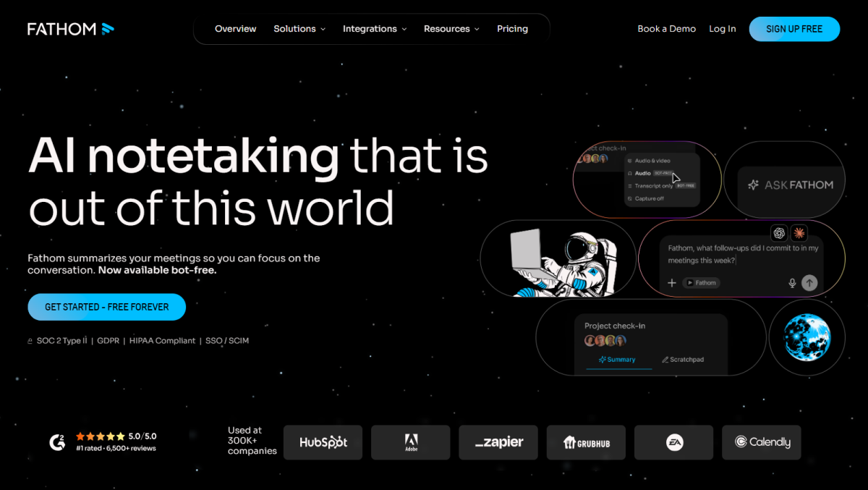This screenshot has height=490, width=868.
Task: Click the Calendly company logo
Action: coord(762,442)
